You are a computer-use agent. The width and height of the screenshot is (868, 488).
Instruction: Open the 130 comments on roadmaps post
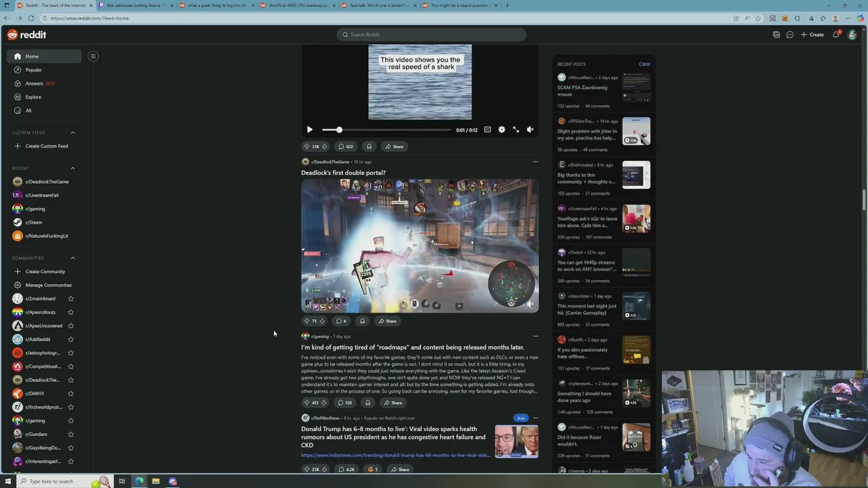tap(345, 403)
